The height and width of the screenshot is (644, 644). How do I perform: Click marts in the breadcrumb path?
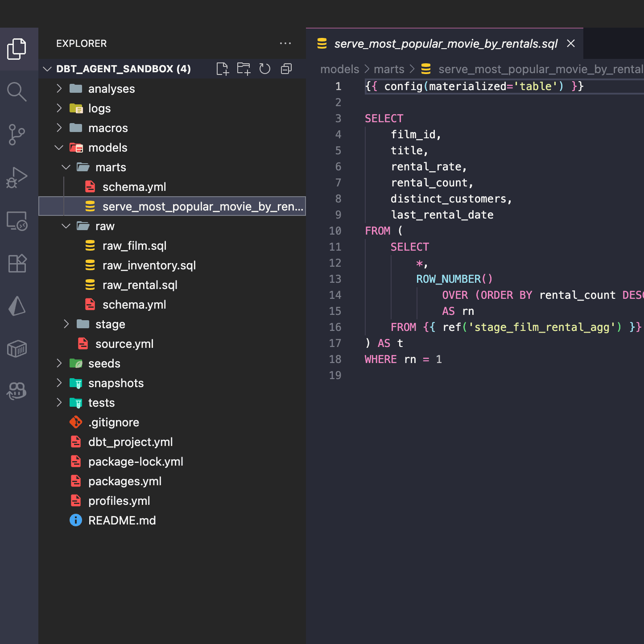coord(389,69)
